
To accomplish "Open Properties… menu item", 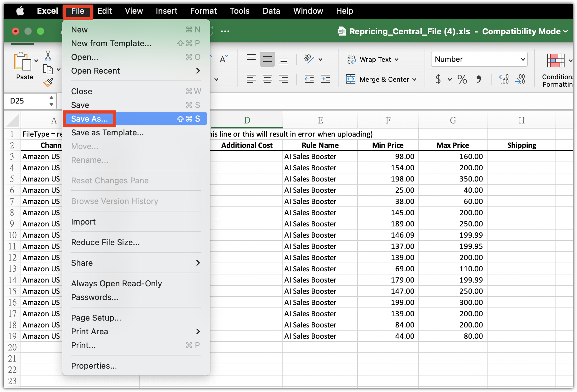I will click(136, 366).
